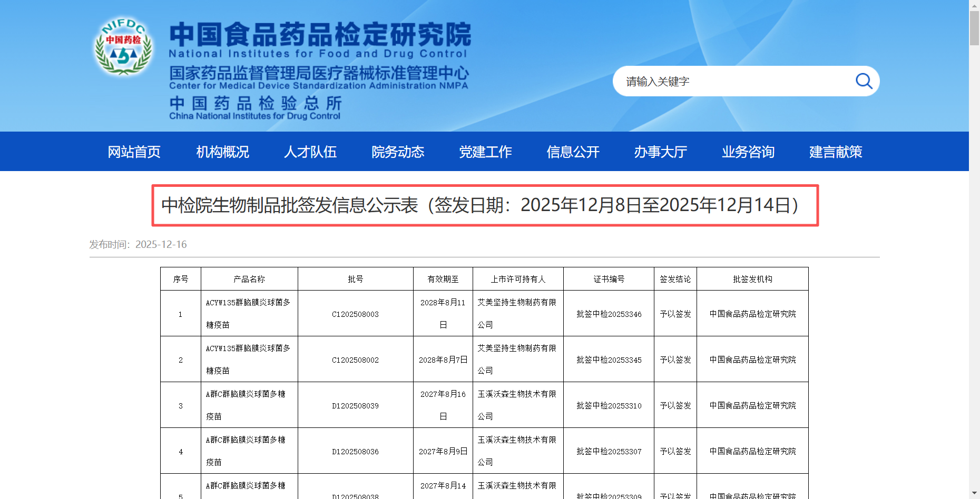The height and width of the screenshot is (499, 980).
Task: Click the 批号 column header
Action: (356, 279)
